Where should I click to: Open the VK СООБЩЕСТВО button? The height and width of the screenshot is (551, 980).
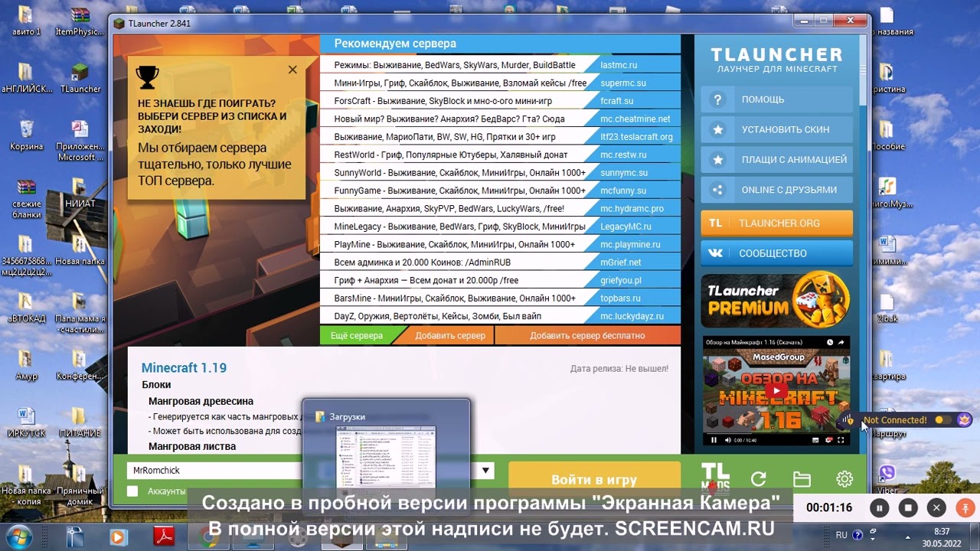click(776, 253)
